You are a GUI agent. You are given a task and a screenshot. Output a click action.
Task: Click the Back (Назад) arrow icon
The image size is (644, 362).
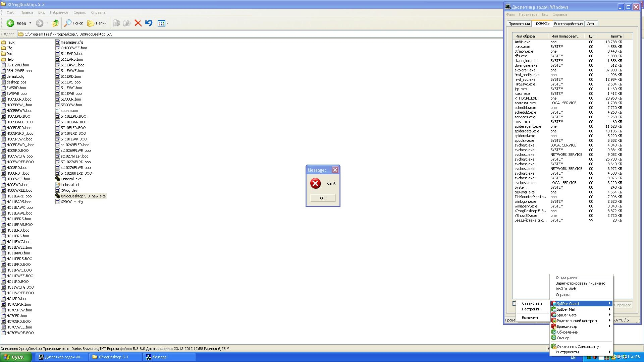[10, 23]
